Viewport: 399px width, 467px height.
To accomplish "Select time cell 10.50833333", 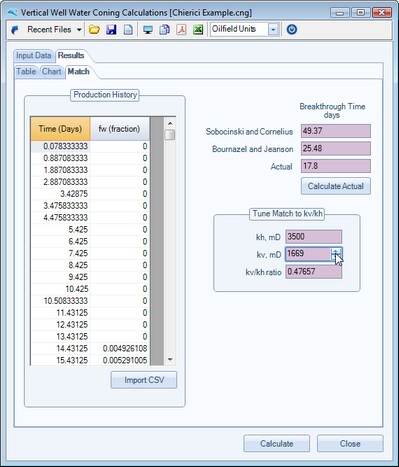I will [x=60, y=301].
